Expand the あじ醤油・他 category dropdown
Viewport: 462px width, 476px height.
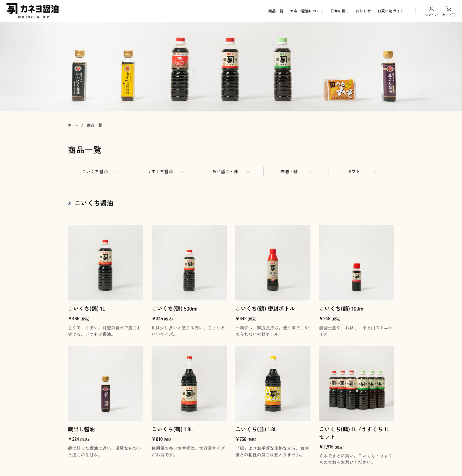[x=231, y=171]
